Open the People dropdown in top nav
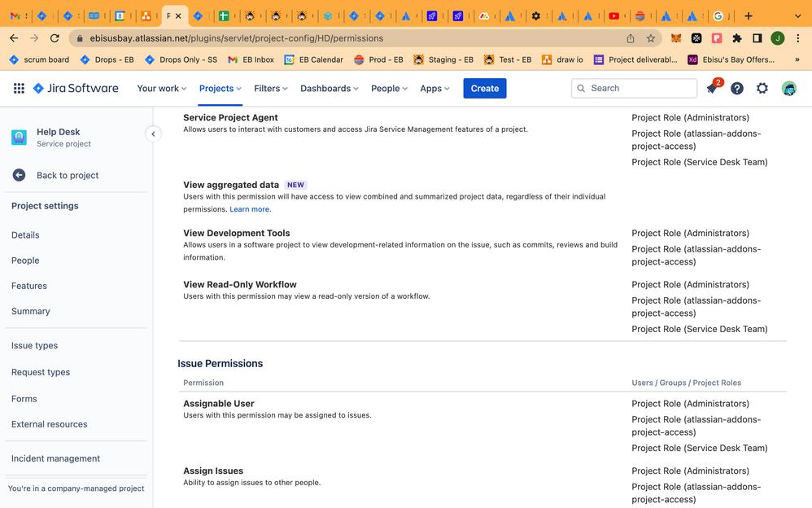812x508 pixels. 389,88
